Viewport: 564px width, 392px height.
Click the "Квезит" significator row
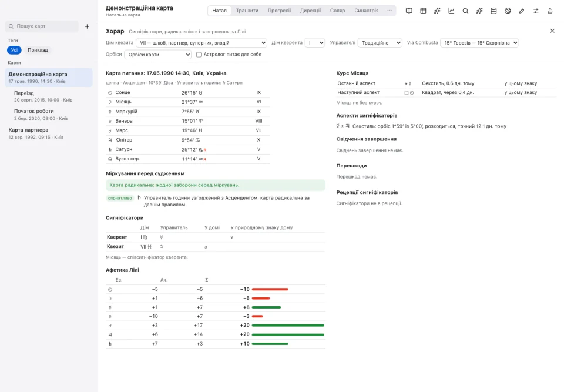click(x=216, y=247)
